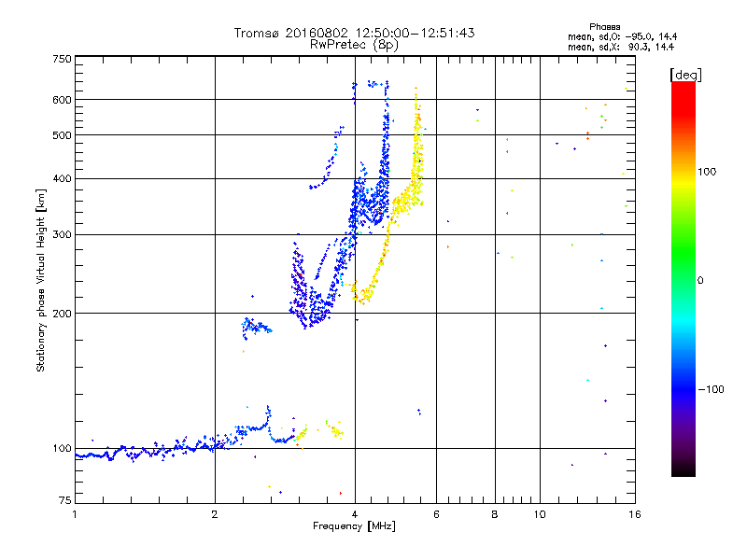This screenshot has width=747, height=560.
Task: Click the x-axis tick label '6'
Action: tap(436, 514)
